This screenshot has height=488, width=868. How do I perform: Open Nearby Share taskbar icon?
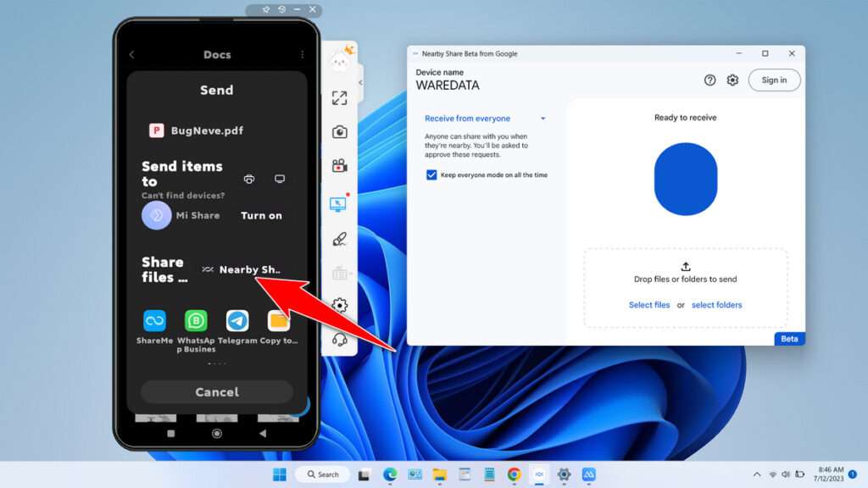coord(538,474)
